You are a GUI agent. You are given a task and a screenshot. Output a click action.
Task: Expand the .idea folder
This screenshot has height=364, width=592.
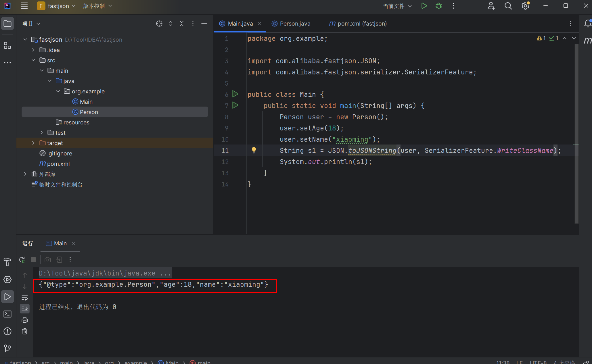click(x=33, y=50)
